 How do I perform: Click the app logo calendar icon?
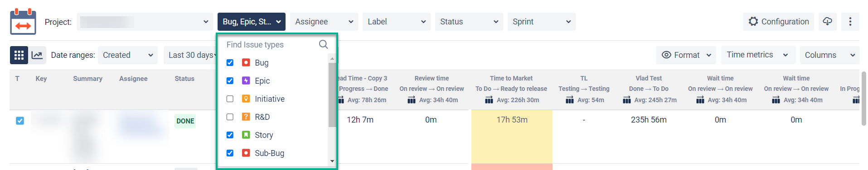23,21
